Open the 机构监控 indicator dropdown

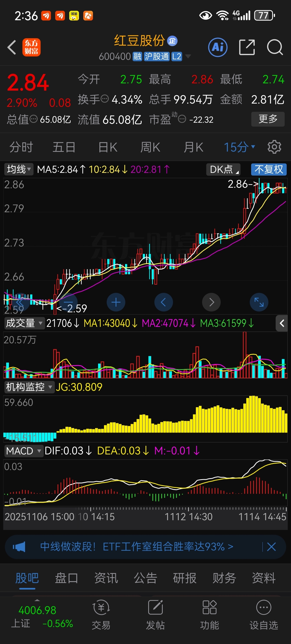(29, 387)
